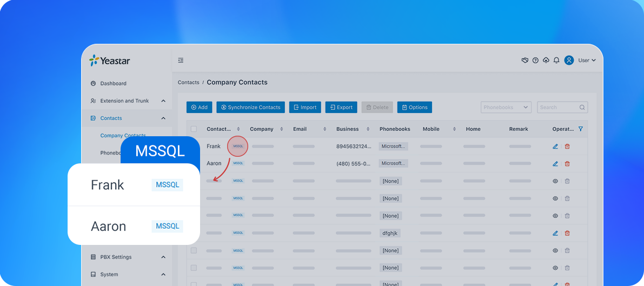The image size is (644, 286).
Task: Collapse the Extension and Trunk chevron
Action: tap(163, 101)
